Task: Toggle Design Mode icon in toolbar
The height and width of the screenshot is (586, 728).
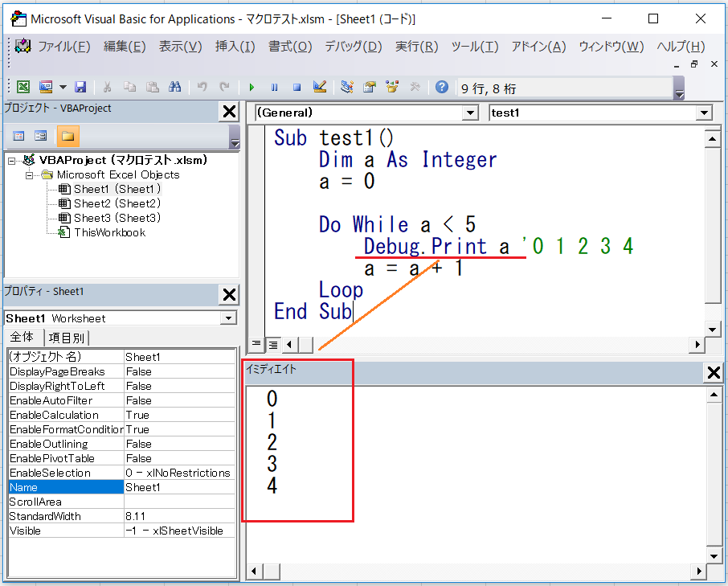Action: coord(319,87)
